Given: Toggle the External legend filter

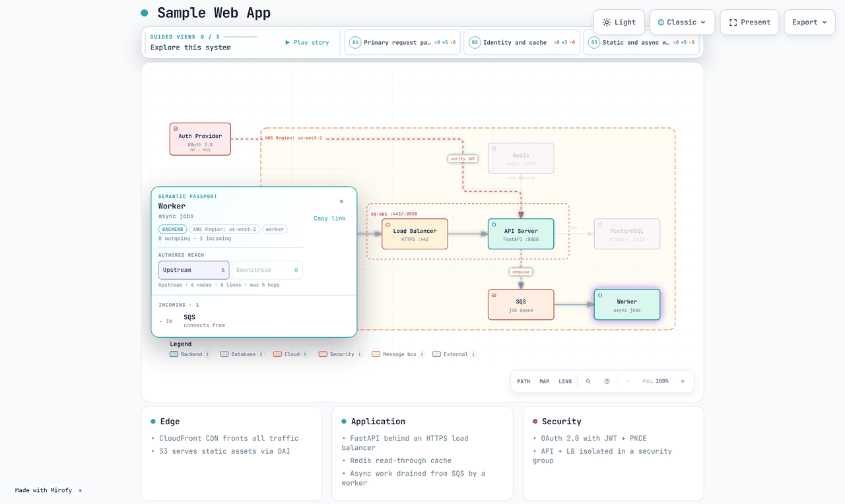Looking at the screenshot, I should pos(454,354).
